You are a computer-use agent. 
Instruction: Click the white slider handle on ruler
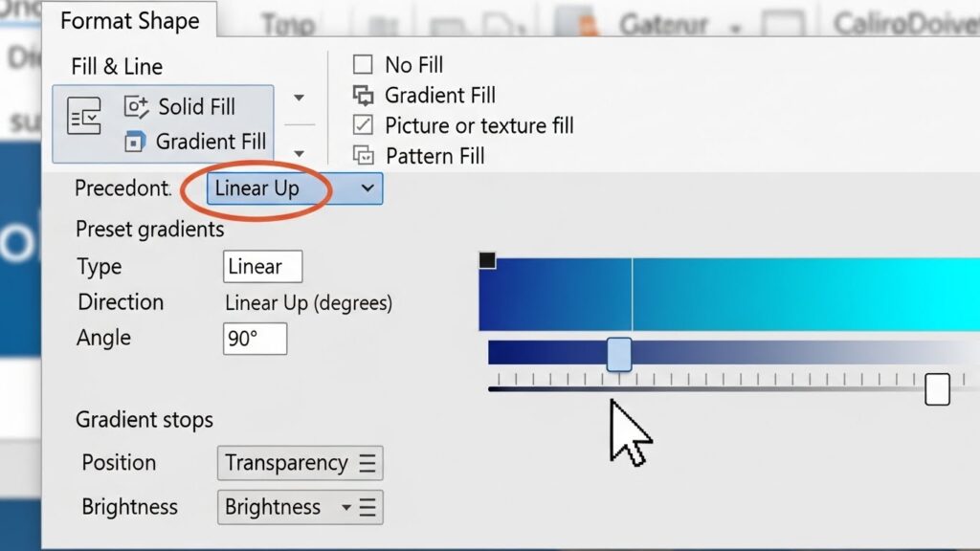click(x=937, y=389)
